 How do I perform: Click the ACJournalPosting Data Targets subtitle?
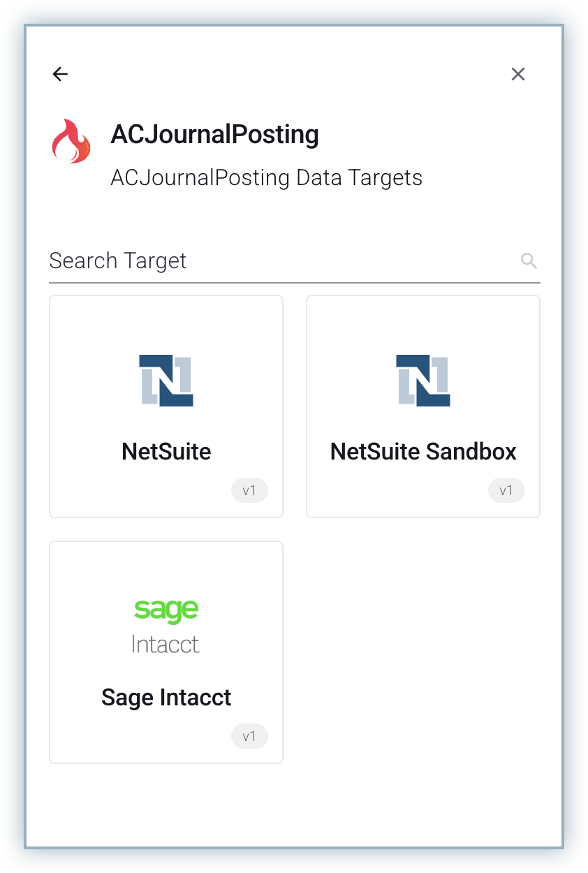[266, 177]
